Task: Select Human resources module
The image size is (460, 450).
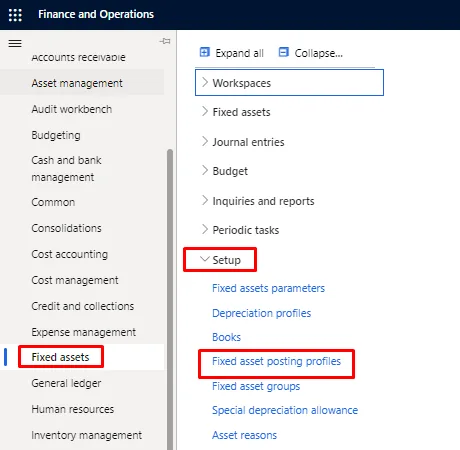Action: 73,409
